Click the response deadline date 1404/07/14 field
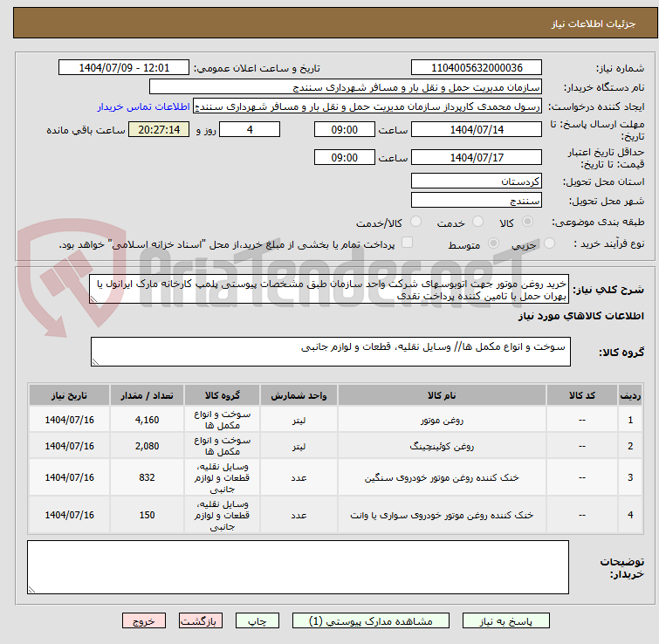 pos(476,130)
